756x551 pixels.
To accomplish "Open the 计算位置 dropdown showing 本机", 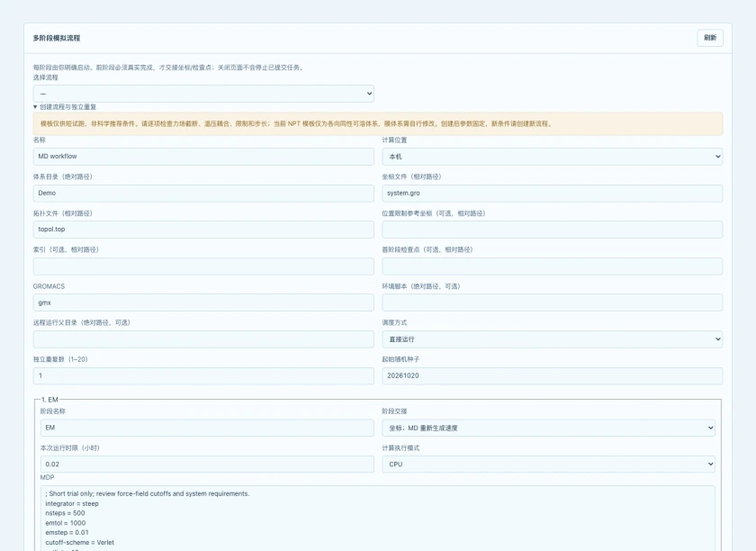I will click(x=552, y=157).
